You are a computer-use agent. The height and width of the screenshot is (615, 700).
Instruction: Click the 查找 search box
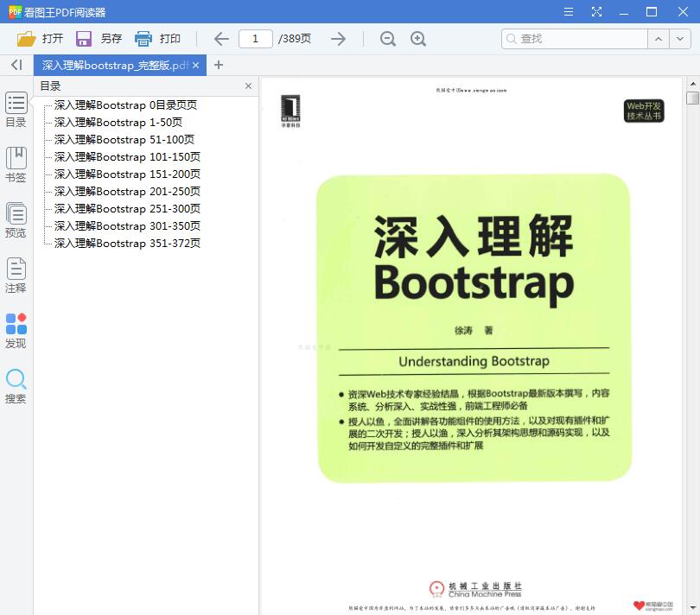click(x=574, y=39)
